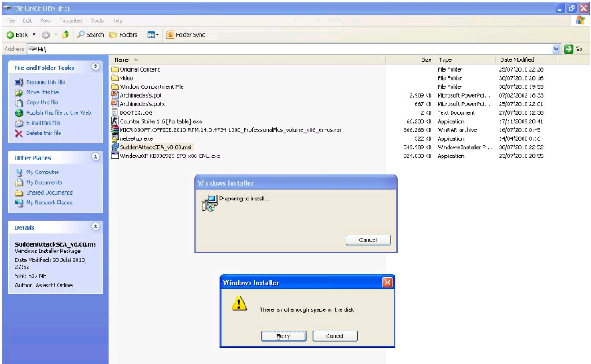Click the Publish to Web globe icon

coord(19,113)
